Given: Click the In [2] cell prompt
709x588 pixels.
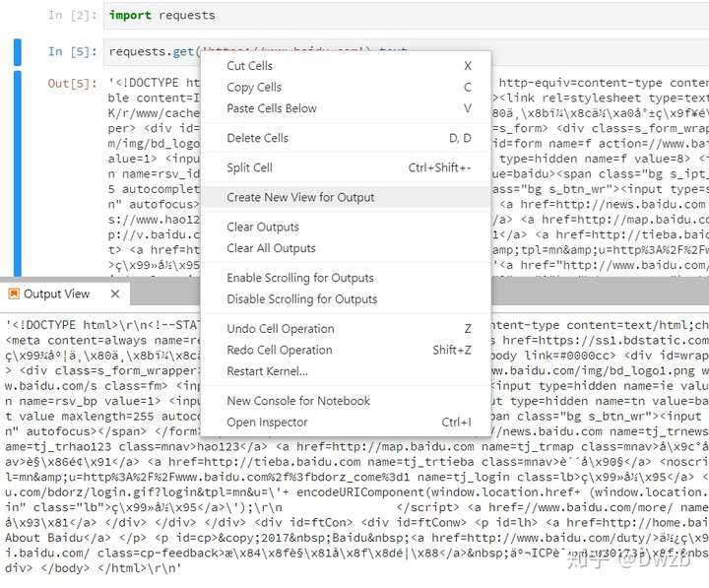Looking at the screenshot, I should (x=72, y=16).
